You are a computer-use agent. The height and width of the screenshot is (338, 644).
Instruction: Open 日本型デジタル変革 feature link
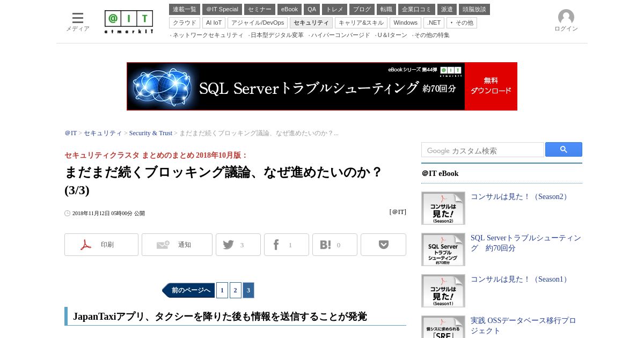(x=276, y=35)
